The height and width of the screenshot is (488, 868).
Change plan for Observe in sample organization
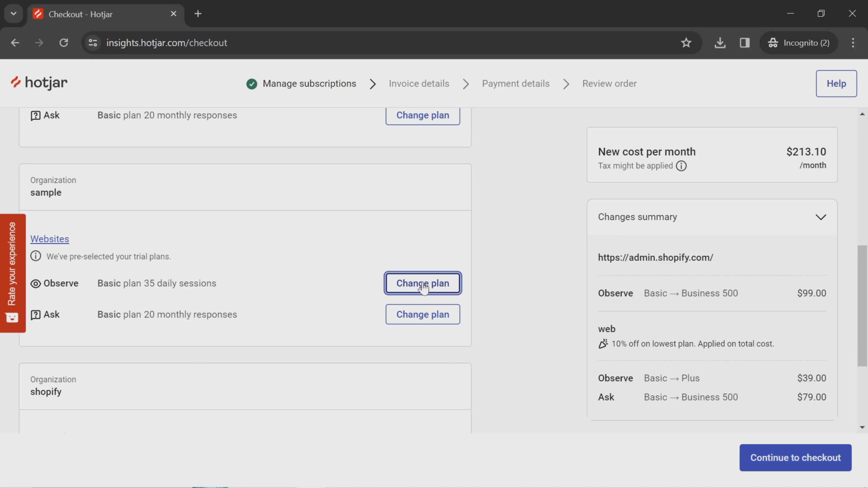422,283
